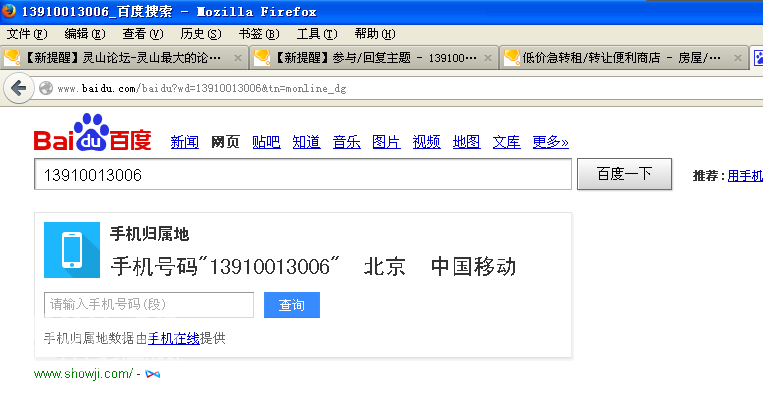The height and width of the screenshot is (399, 763).
Task: Open the 文件 menu
Action: [x=27, y=34]
